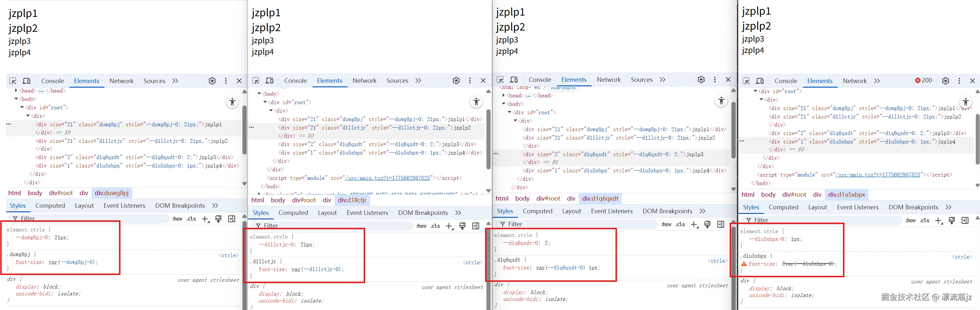
Task: Switch to the Network tab
Action: (x=121, y=81)
